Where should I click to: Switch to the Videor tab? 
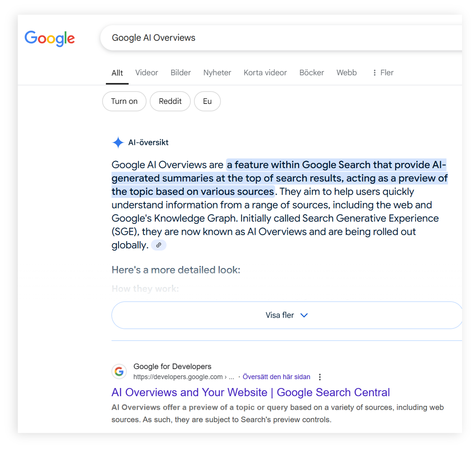pyautogui.click(x=147, y=73)
